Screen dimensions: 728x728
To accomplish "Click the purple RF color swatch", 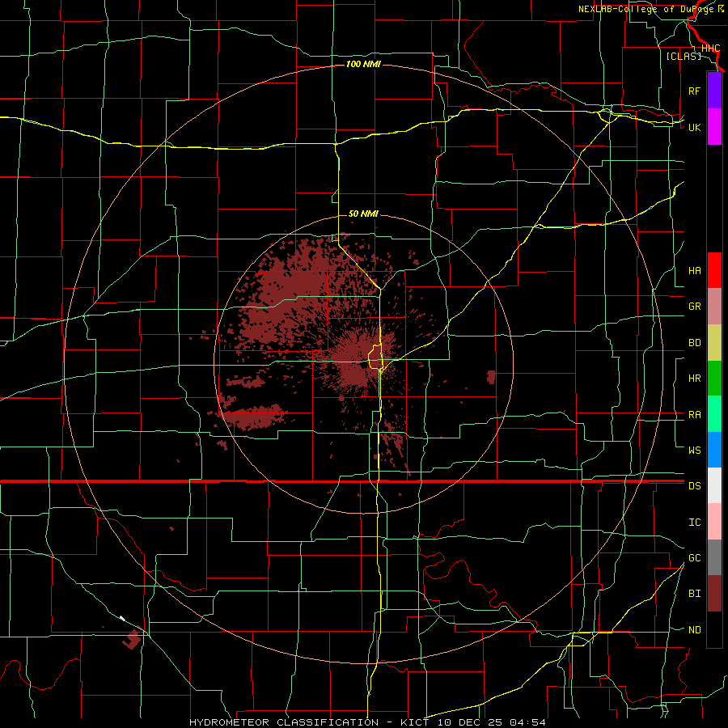I will [x=714, y=91].
